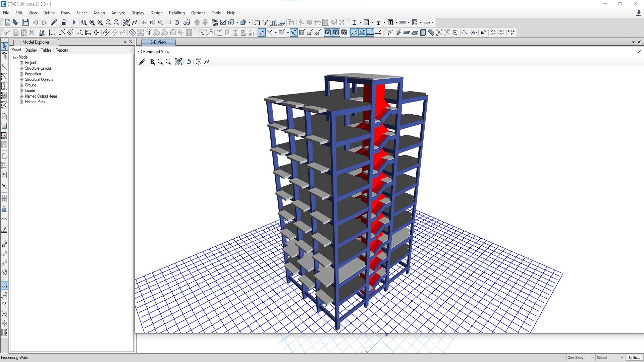
Task: Expand the Loads tree node
Action: [x=21, y=91]
